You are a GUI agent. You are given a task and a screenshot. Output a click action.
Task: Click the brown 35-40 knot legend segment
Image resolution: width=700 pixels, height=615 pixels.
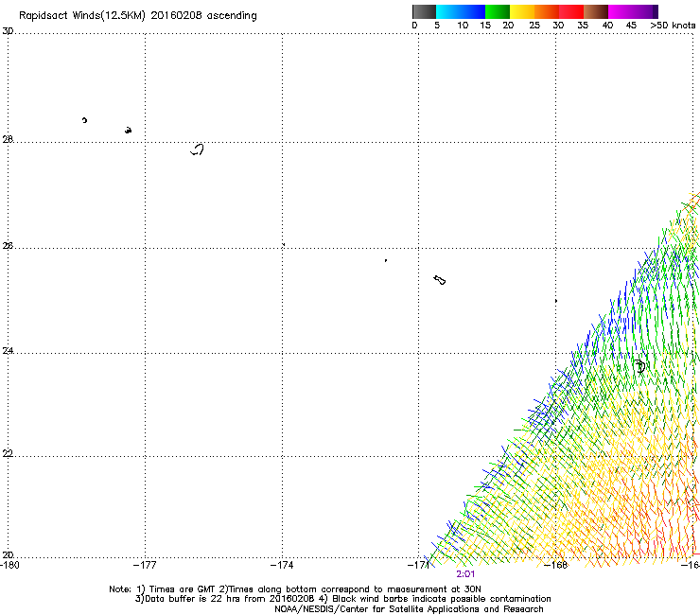pos(596,11)
